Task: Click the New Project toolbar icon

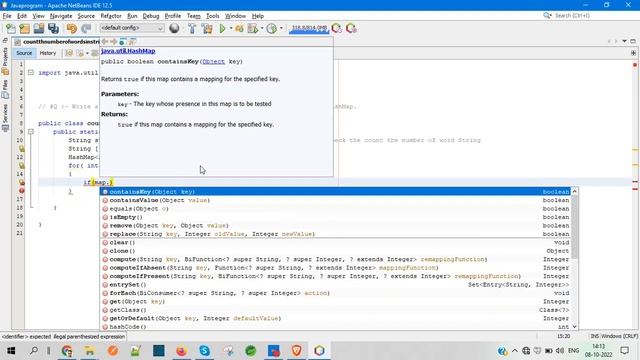Action: [x=24, y=29]
